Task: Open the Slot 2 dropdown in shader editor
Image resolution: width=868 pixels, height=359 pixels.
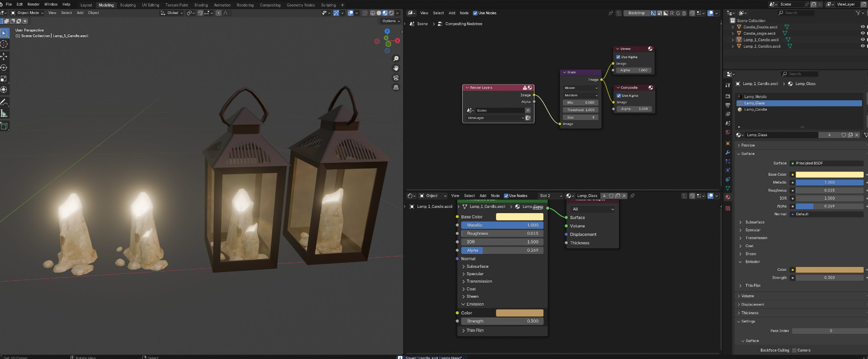Action: pyautogui.click(x=550, y=196)
